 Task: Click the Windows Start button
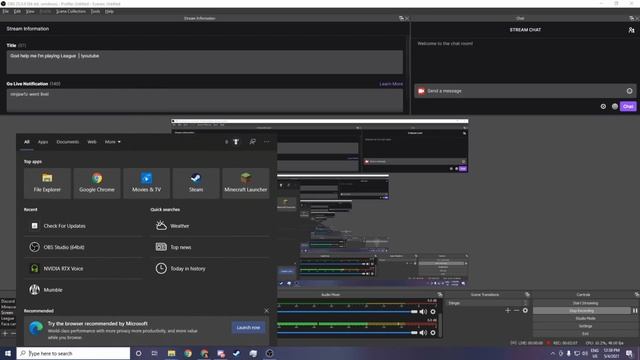(x=8, y=353)
